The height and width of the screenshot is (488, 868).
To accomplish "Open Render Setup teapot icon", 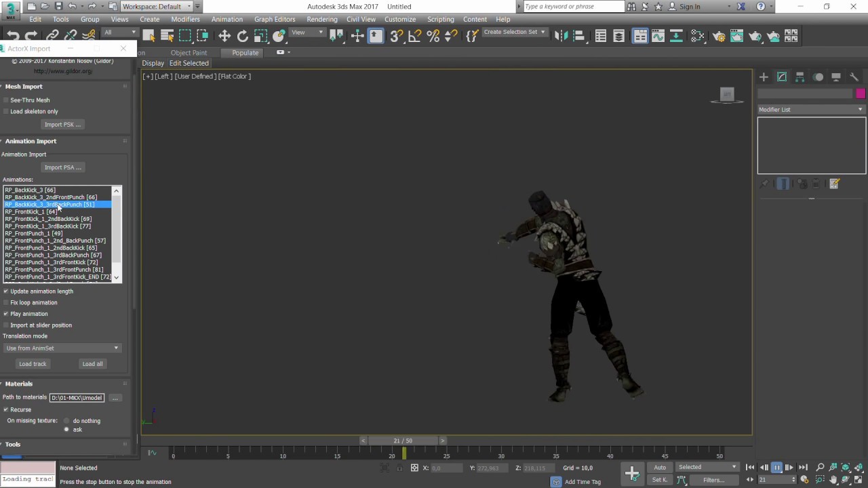I will [719, 36].
